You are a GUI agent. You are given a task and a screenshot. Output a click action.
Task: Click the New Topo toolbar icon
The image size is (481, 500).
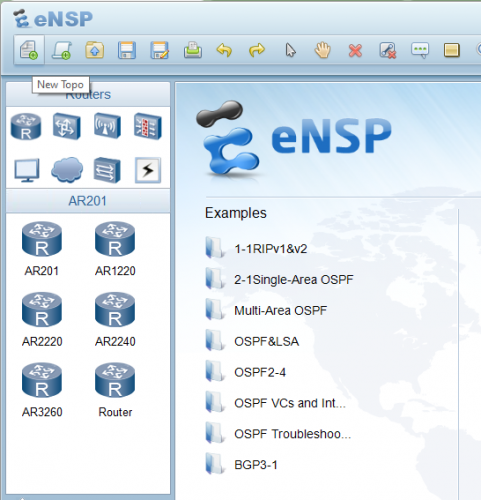click(29, 50)
